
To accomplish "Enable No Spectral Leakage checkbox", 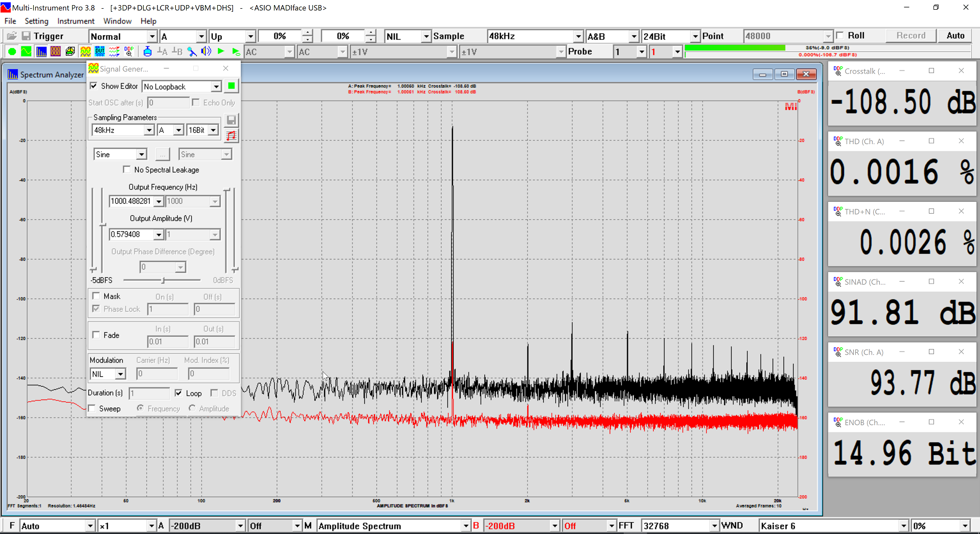I will (x=127, y=170).
